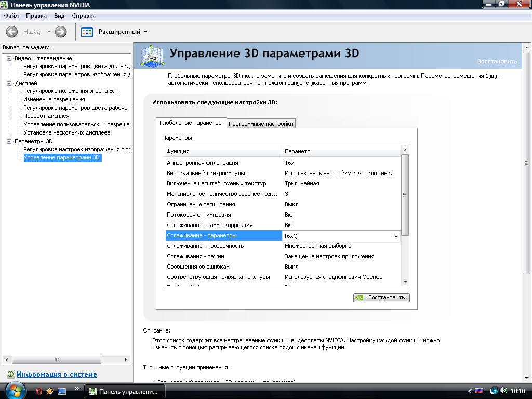Click the Восстановить link in the header

(x=497, y=61)
